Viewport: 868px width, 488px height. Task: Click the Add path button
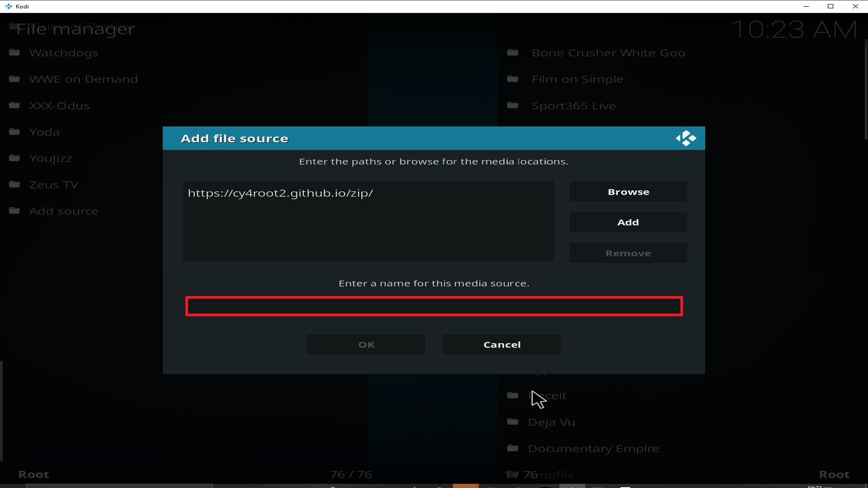coord(628,222)
